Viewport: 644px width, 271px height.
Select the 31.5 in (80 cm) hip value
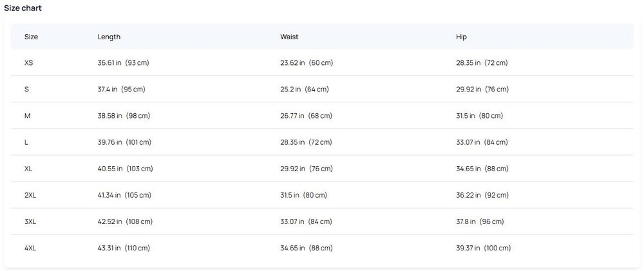click(x=479, y=116)
